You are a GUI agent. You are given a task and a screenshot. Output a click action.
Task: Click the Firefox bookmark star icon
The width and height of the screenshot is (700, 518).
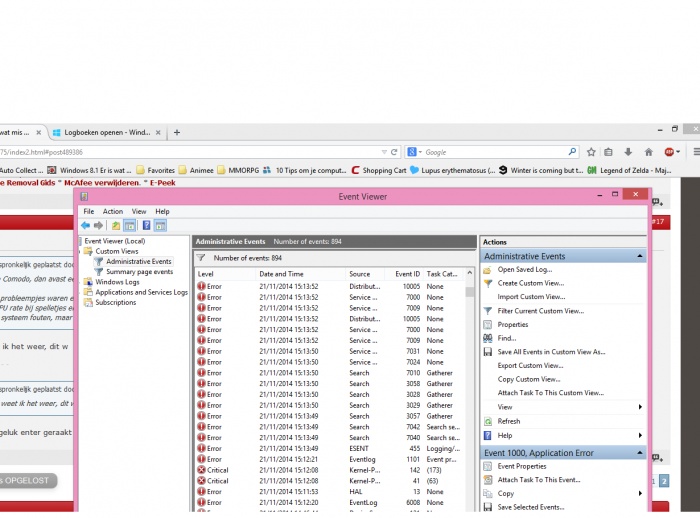591,152
